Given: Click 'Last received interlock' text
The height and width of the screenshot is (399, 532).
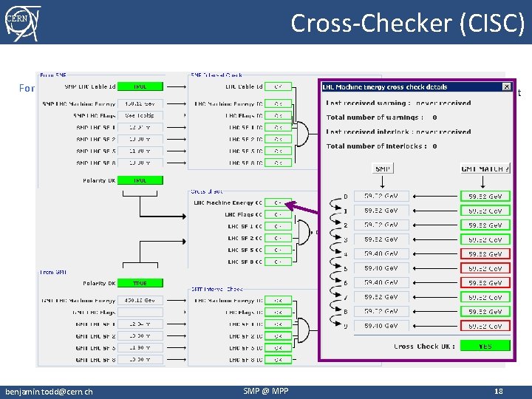Looking at the screenshot, I should [x=369, y=132].
